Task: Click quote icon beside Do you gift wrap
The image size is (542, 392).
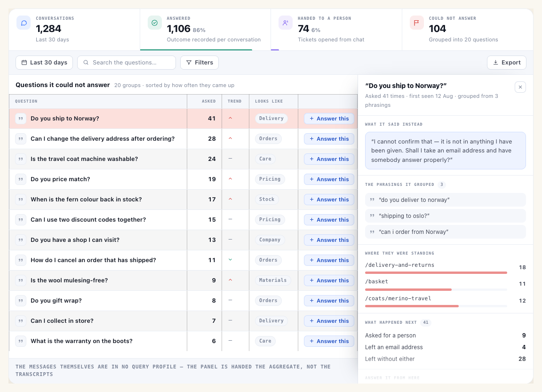Action: [x=21, y=301]
